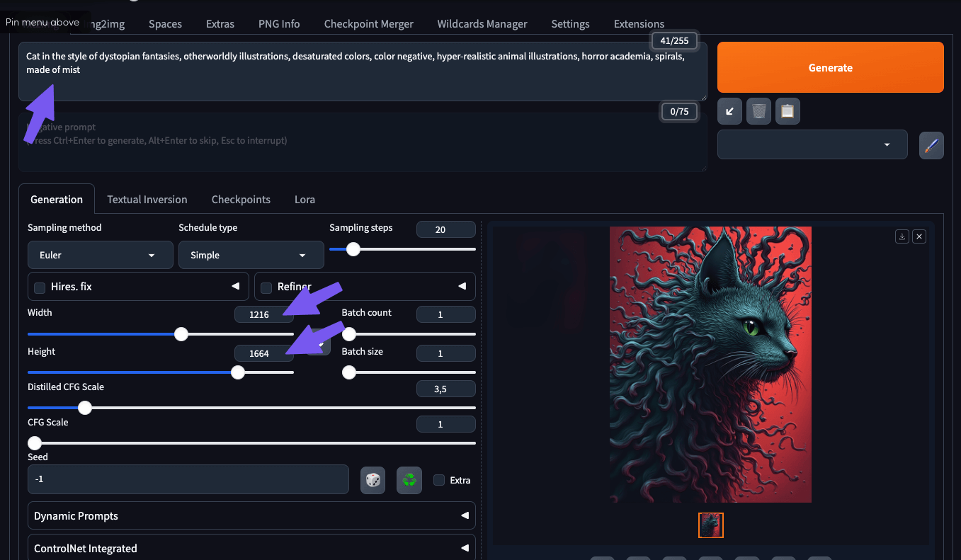Expand the ControlNet Integrated section
This screenshot has width=961, height=560.
[x=466, y=547]
